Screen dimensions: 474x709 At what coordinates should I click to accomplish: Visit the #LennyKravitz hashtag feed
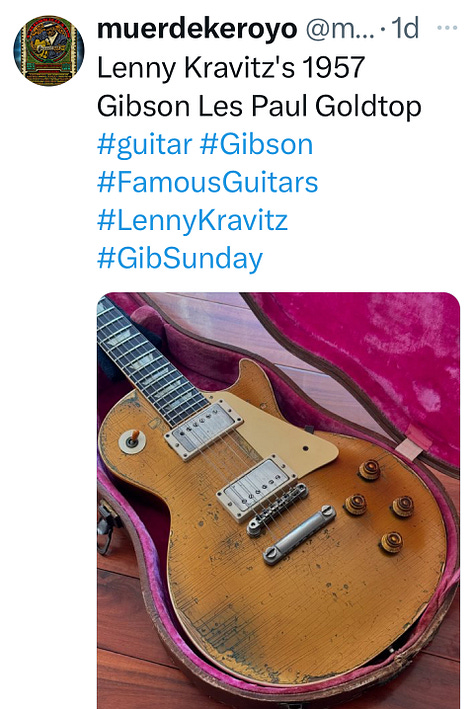click(192, 221)
